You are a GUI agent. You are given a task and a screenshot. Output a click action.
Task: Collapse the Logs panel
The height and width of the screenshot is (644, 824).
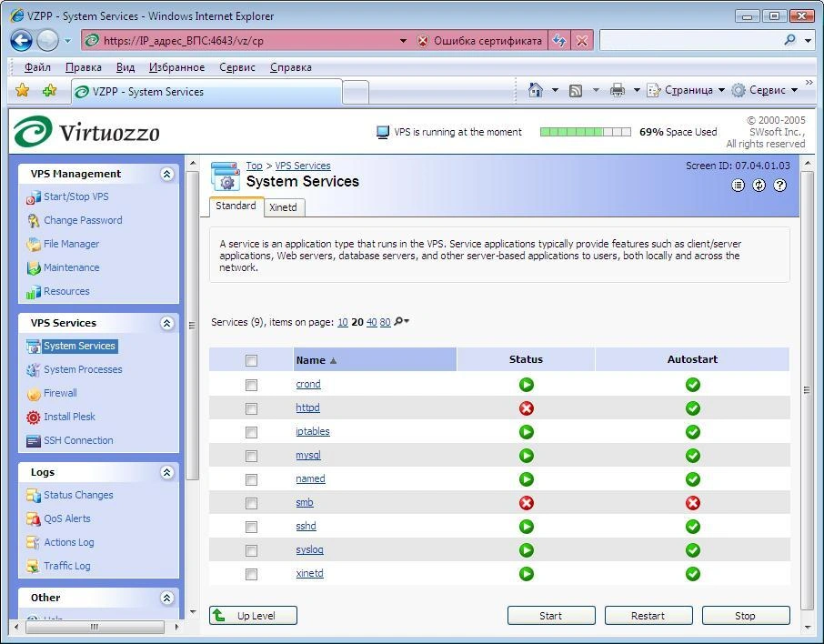(167, 473)
